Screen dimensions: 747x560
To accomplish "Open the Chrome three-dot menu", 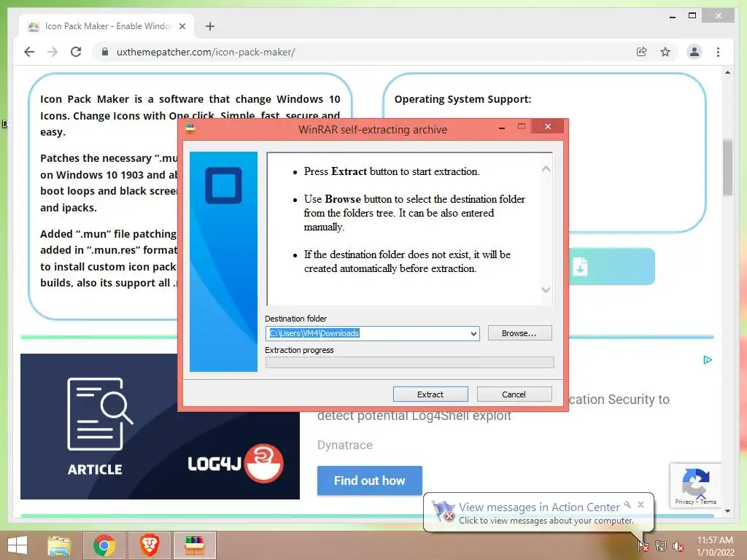I will coord(718,52).
